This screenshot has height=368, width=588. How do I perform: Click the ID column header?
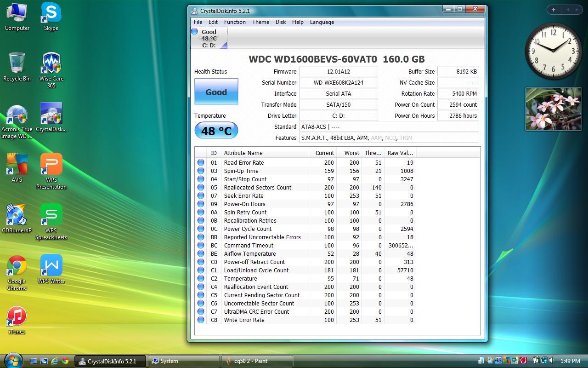click(215, 153)
